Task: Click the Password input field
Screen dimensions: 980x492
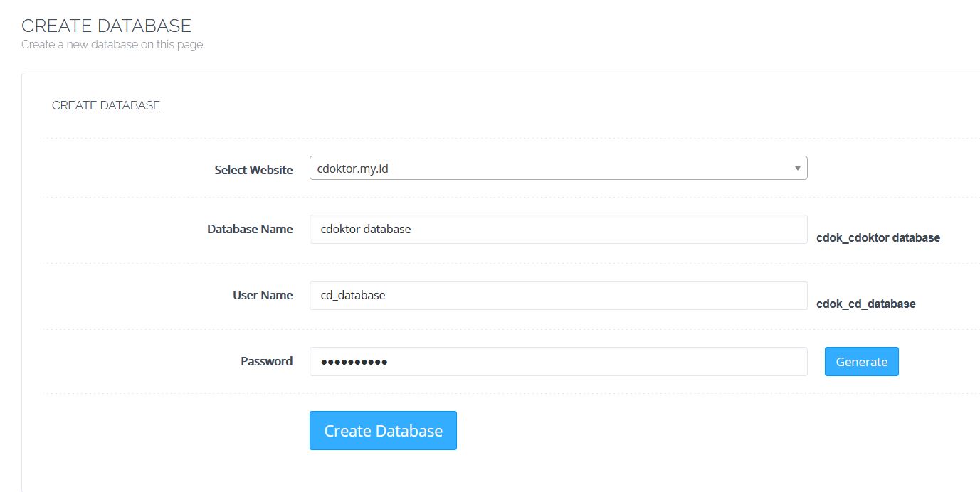Action: tap(558, 361)
